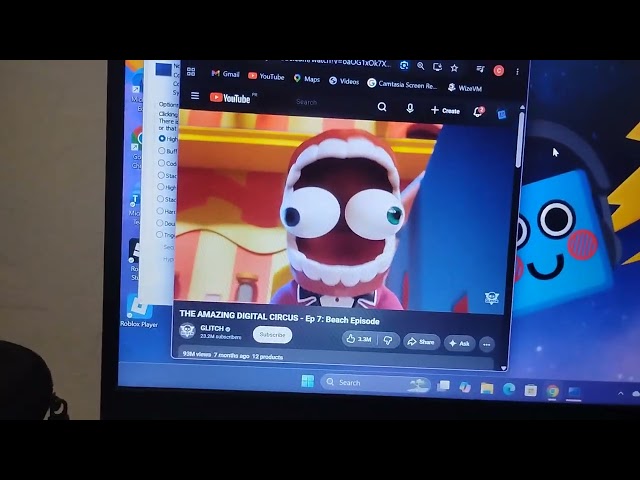Click the Ask button
640x480 pixels.
(460, 343)
